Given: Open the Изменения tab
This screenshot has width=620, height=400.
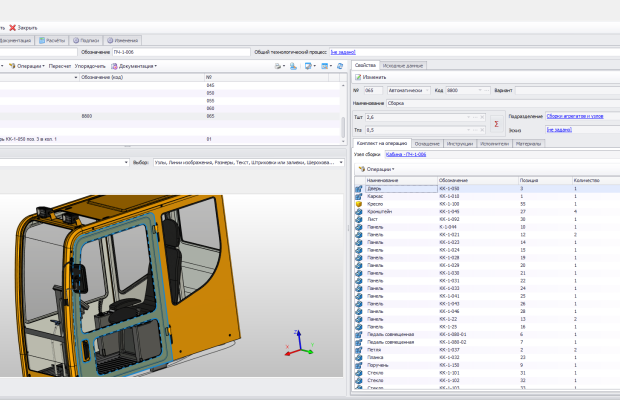Looking at the screenshot, I should click(x=123, y=40).
